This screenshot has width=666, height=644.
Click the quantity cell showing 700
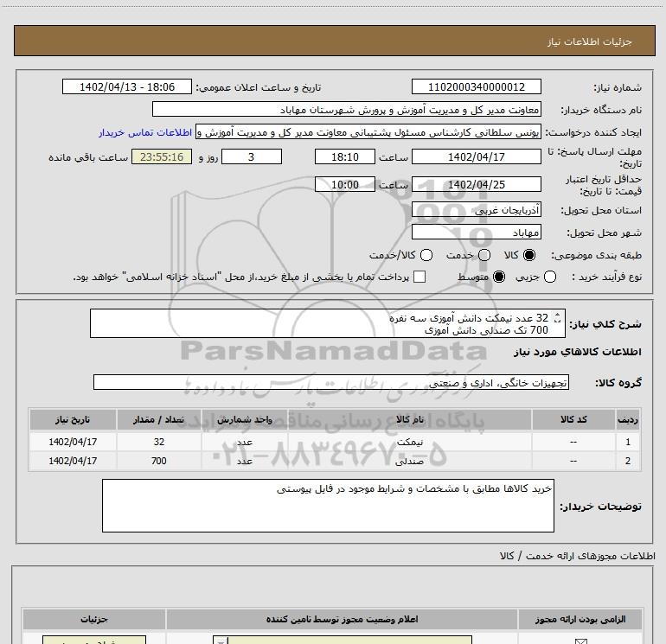coord(159,461)
